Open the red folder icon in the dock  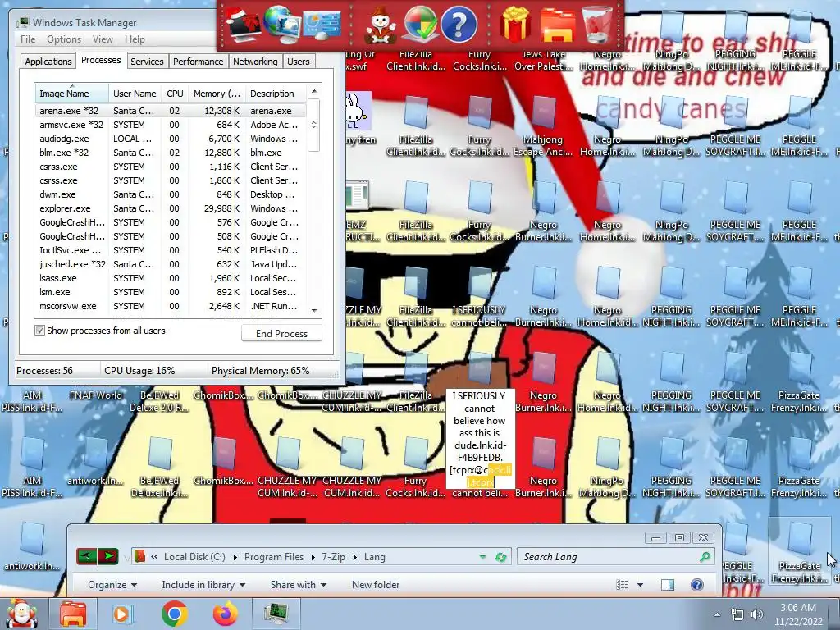click(x=558, y=25)
